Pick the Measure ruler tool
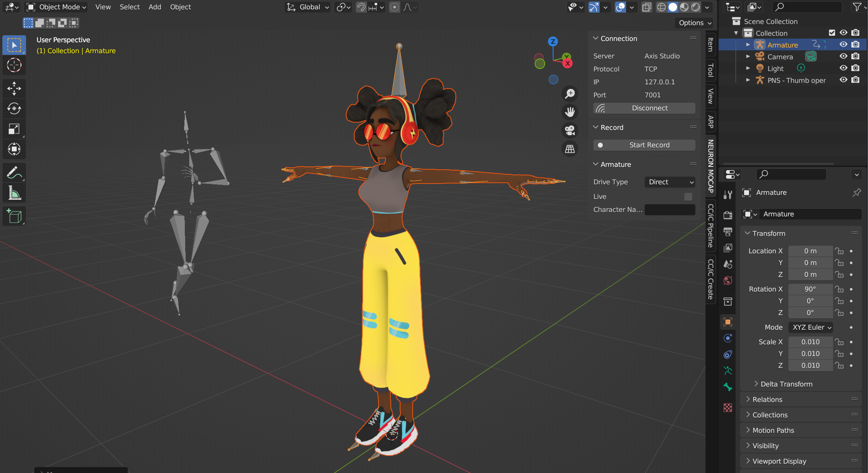868x473 pixels. (14, 193)
